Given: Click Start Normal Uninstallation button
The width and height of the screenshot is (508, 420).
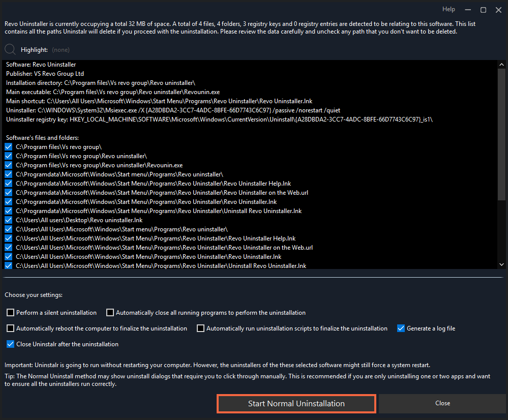Looking at the screenshot, I should [x=296, y=403].
